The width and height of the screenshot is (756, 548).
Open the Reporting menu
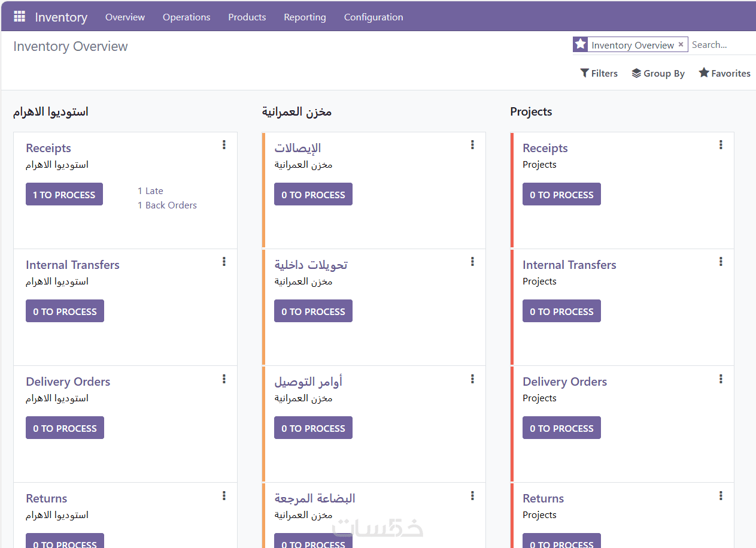305,17
